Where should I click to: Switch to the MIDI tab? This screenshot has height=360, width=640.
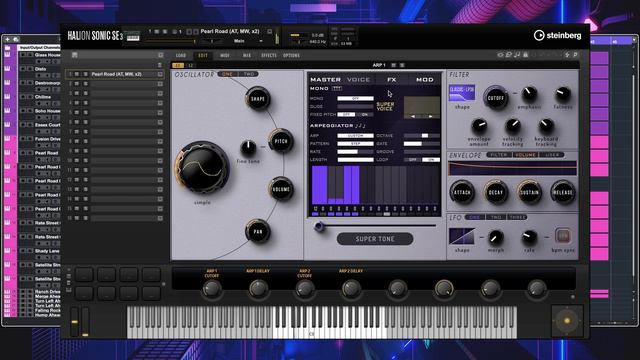click(x=225, y=55)
